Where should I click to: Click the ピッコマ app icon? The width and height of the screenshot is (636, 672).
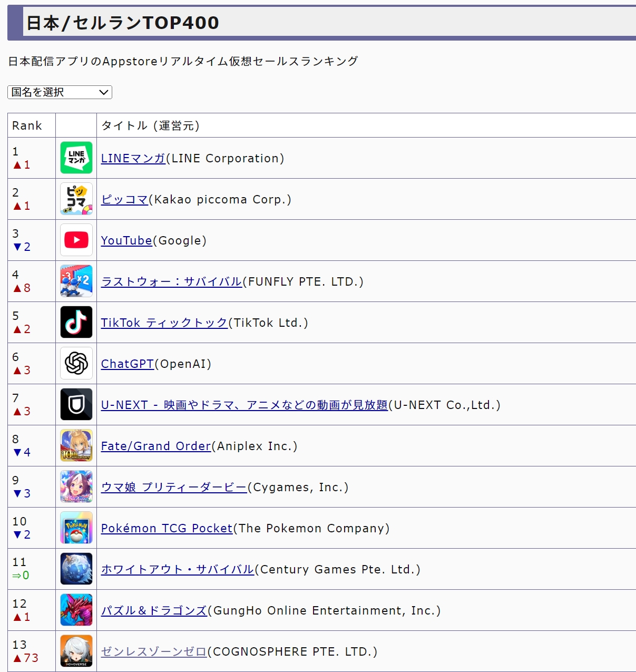[76, 199]
